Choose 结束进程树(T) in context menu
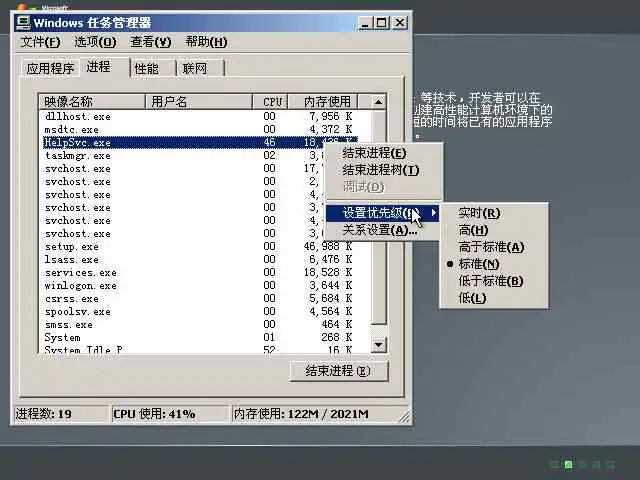 tap(382, 170)
